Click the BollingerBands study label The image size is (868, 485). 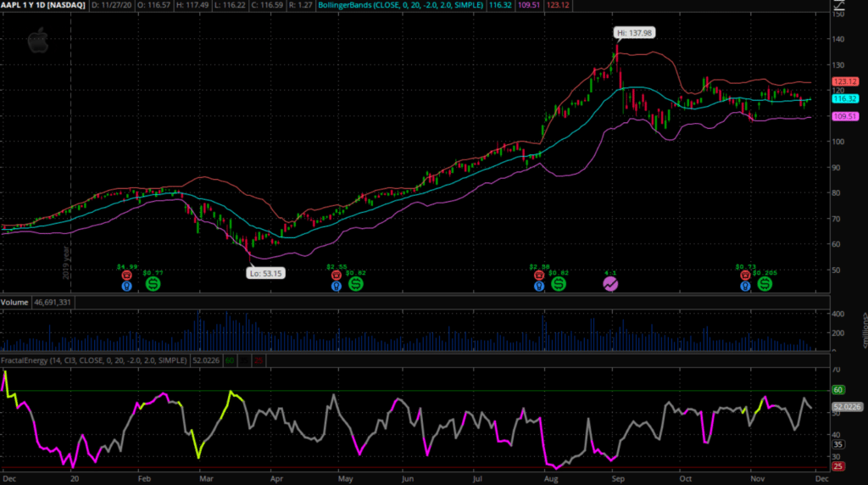click(x=401, y=5)
